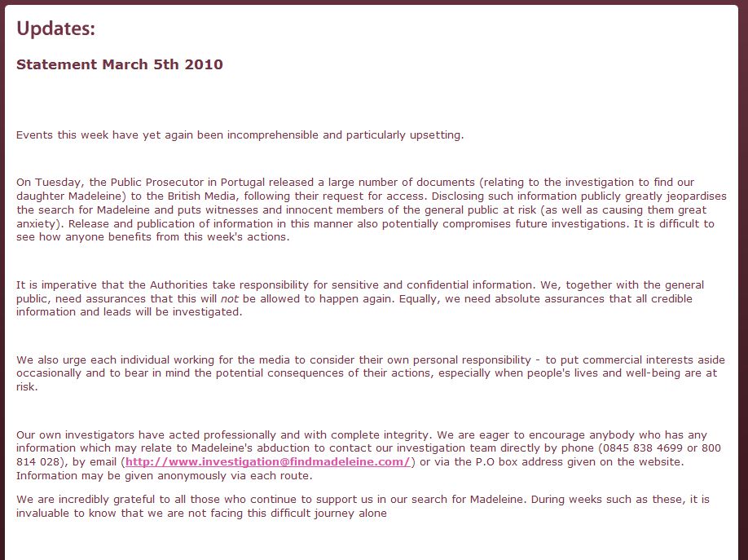Click the Updates: heading
Viewport: 748px width, 560px height.
tap(55, 29)
